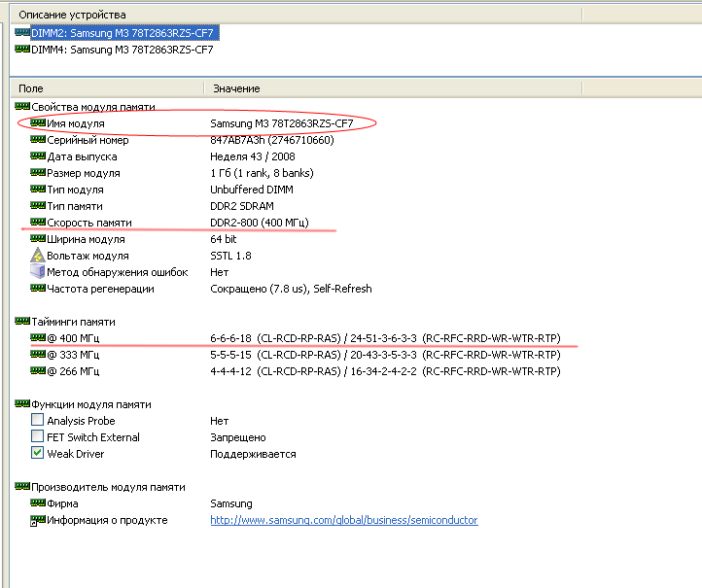Click 'Нет' value for error detection method
The width and height of the screenshot is (702, 588).
point(220,272)
